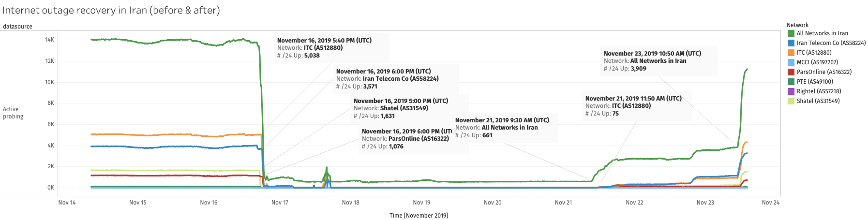868x220 pixels.
Task: Click the Time [November 2019] axis title
Action: [x=419, y=215]
